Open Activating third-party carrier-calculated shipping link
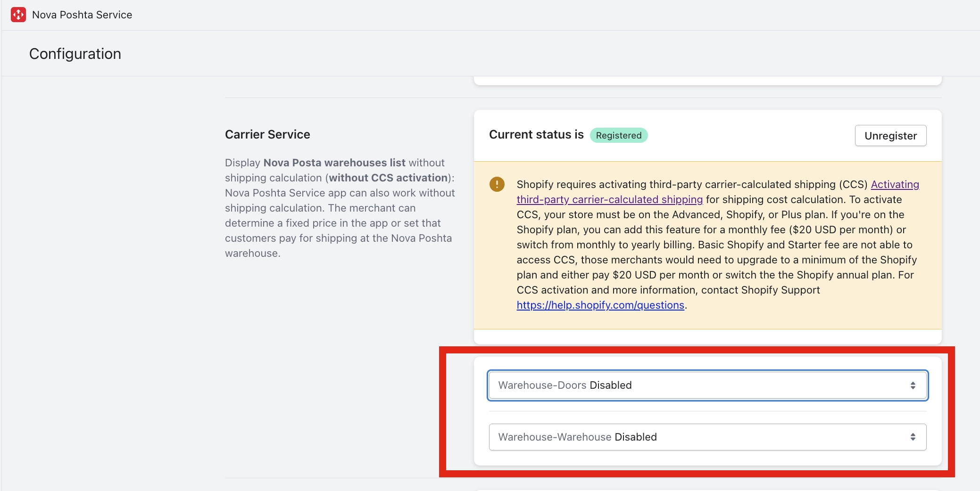The width and height of the screenshot is (980, 491). (x=718, y=192)
